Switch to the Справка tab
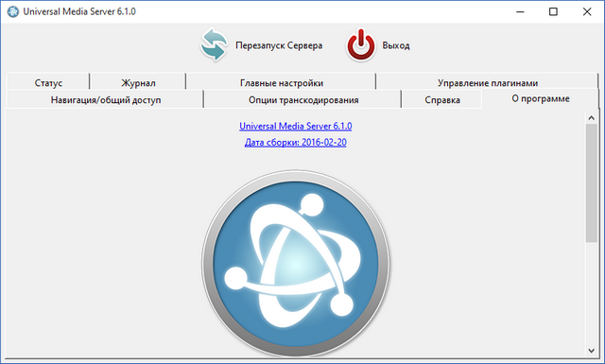605x364 pixels. point(442,99)
